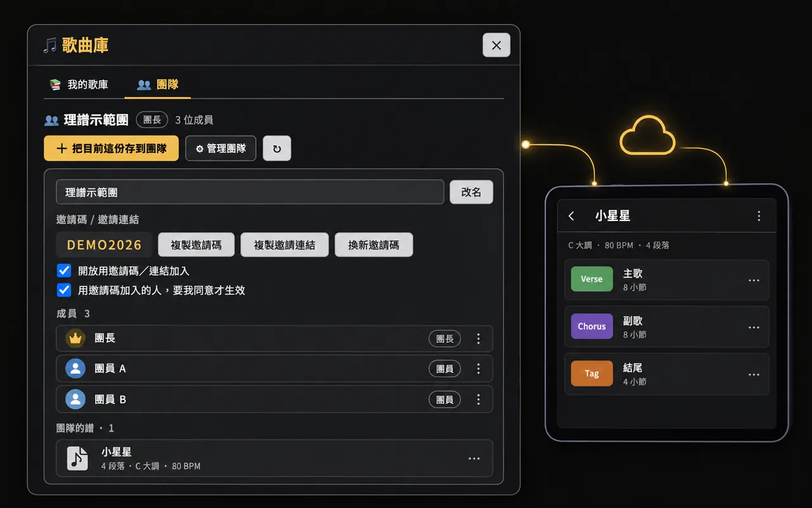Click the 3 位成員 member count text

tap(194, 120)
